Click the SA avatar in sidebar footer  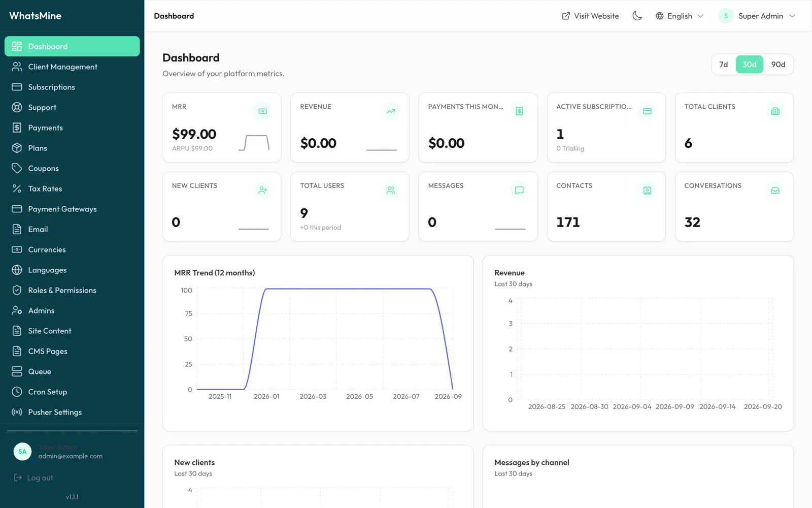click(x=22, y=451)
